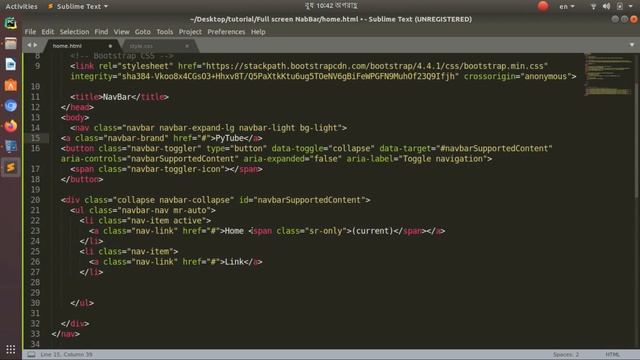Open Firefox from the dock
This screenshot has width=640, height=360.
(x=11, y=126)
